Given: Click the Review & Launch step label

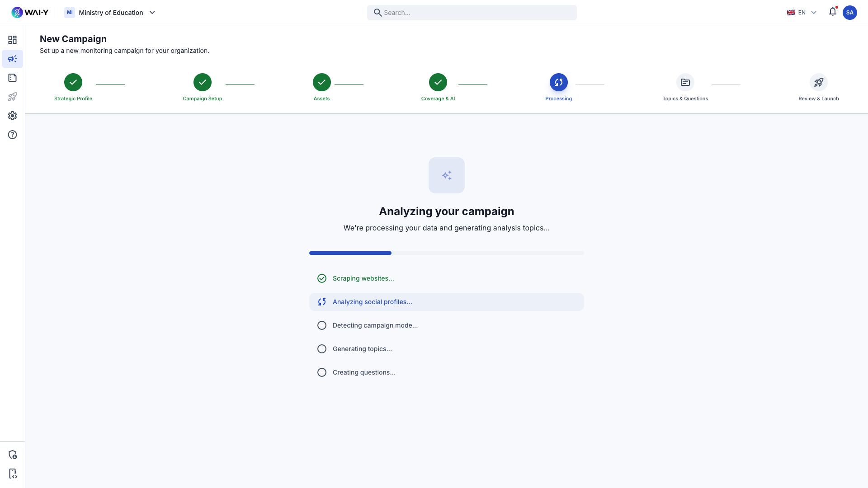Looking at the screenshot, I should click(x=818, y=99).
